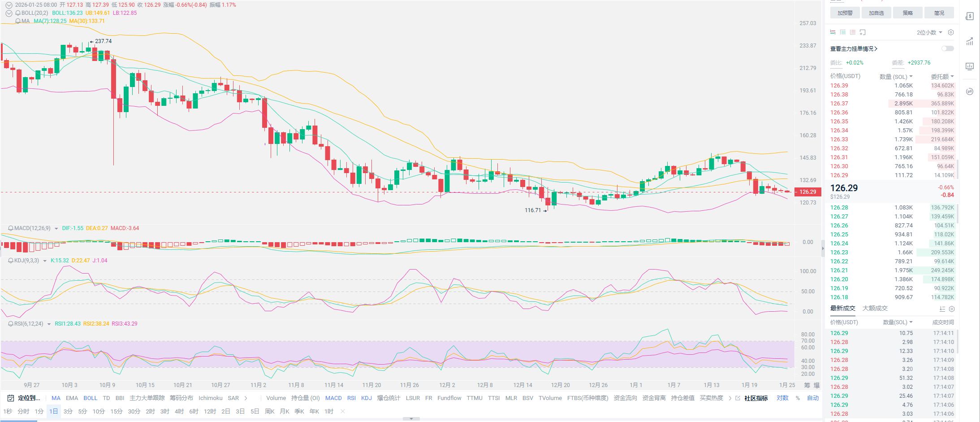The image size is (980, 422).
Task: Show buy orders only (green list icon)
Action: point(843,32)
